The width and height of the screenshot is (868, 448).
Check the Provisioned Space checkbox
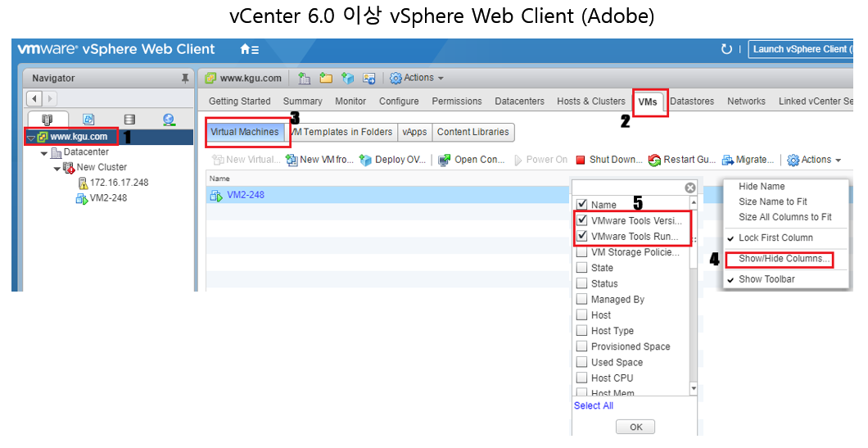[581, 346]
